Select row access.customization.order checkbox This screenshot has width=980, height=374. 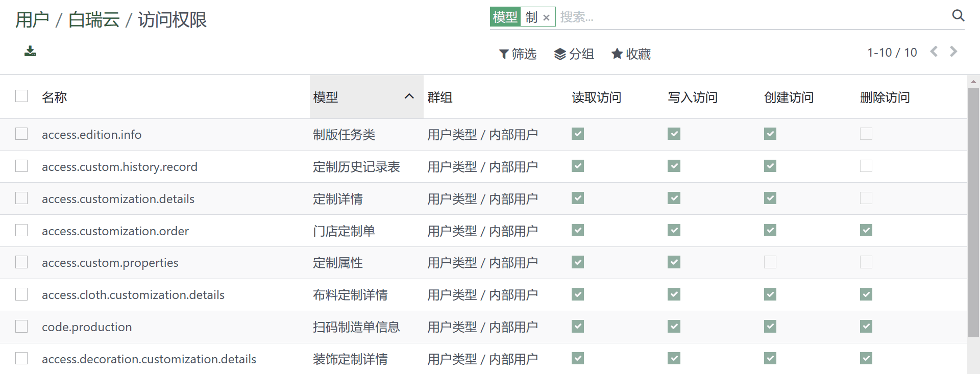[21, 230]
